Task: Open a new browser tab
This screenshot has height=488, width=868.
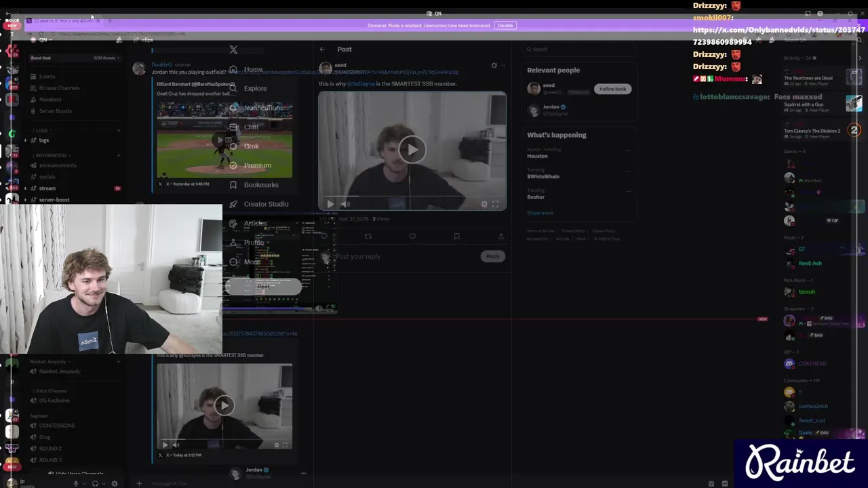Action: [x=109, y=21]
